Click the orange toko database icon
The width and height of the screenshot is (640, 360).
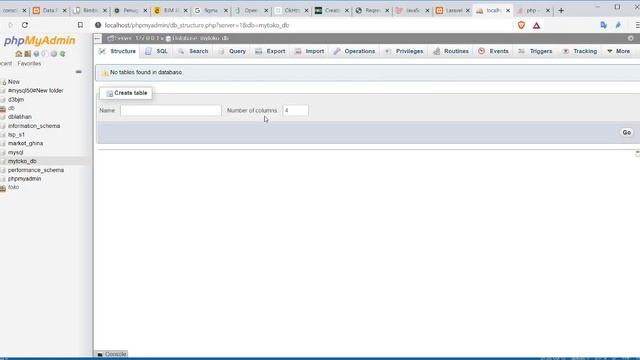(x=3, y=187)
